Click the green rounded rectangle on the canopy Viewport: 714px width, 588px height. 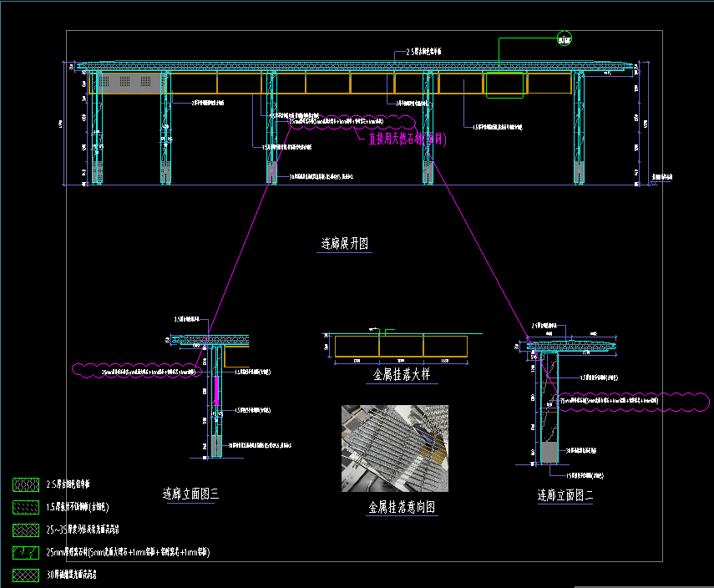[x=505, y=85]
